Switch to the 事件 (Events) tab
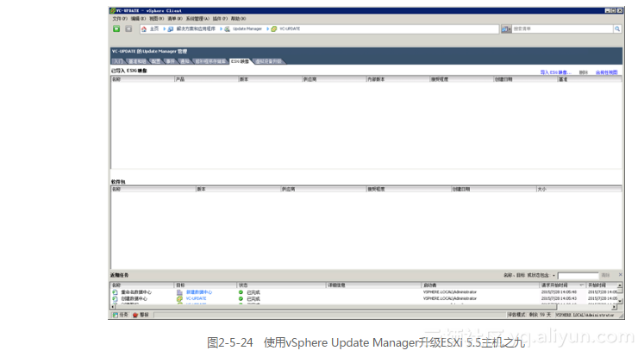This screenshot has width=644, height=357. [x=171, y=61]
